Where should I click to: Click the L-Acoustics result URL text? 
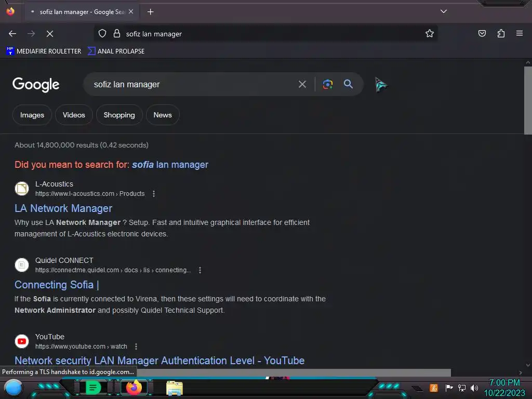pyautogui.click(x=90, y=194)
